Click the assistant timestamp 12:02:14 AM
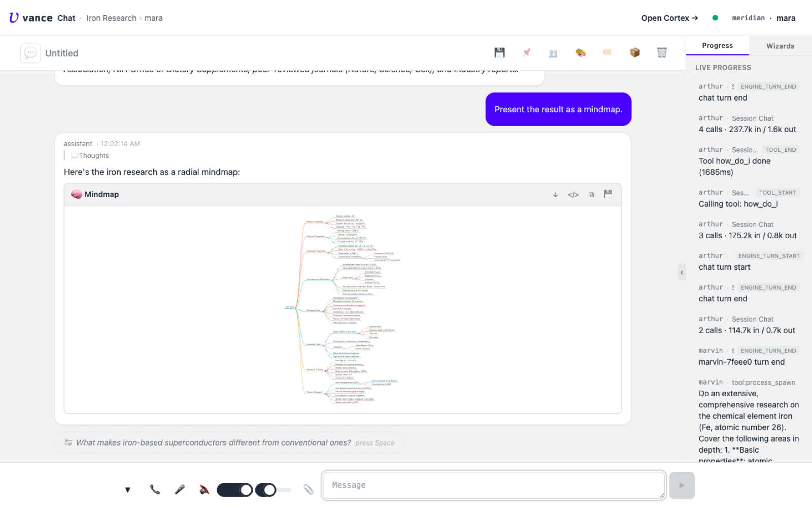This screenshot has height=508, width=812. pyautogui.click(x=120, y=144)
